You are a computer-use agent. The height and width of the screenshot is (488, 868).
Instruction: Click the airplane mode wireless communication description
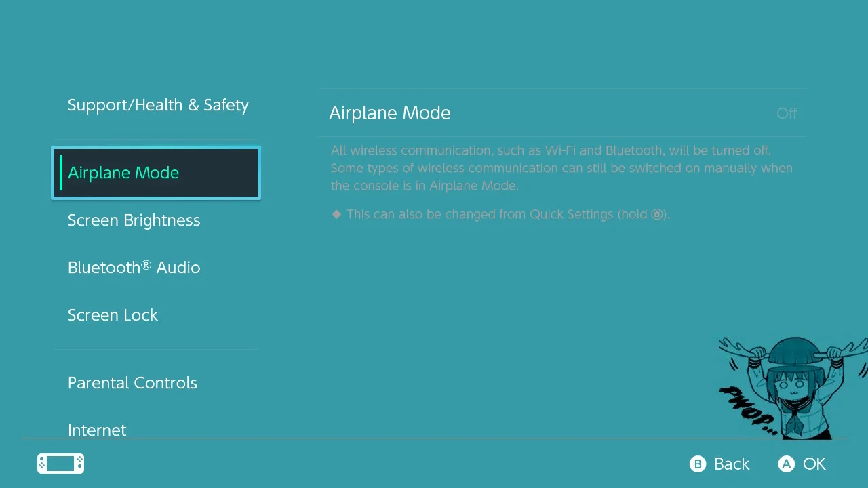pyautogui.click(x=561, y=168)
